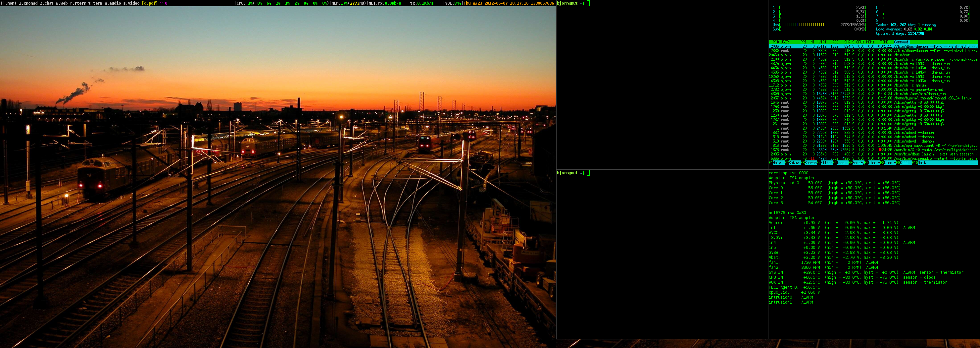Select highlighted process PID 2096 dbus-daemon
980x348 pixels.
[873, 46]
